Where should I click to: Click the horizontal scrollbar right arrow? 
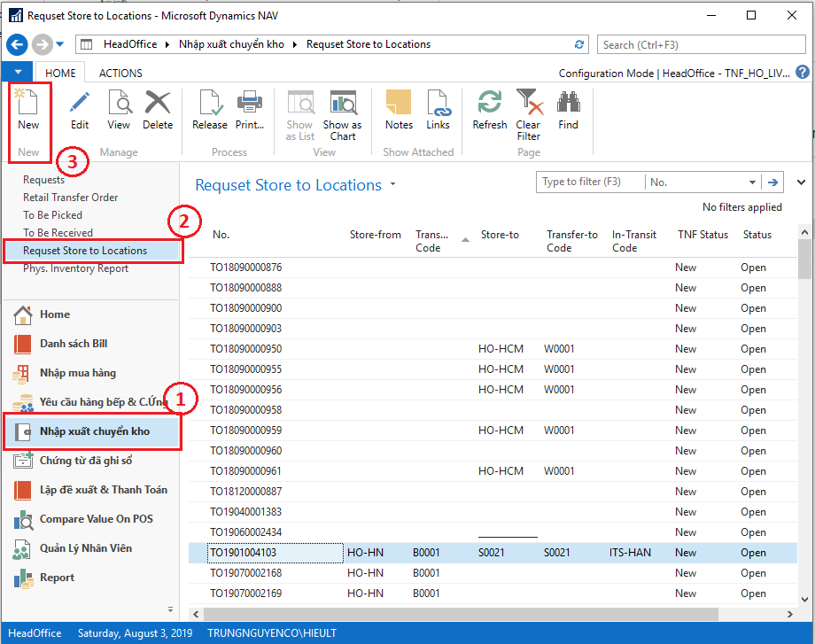pos(790,615)
